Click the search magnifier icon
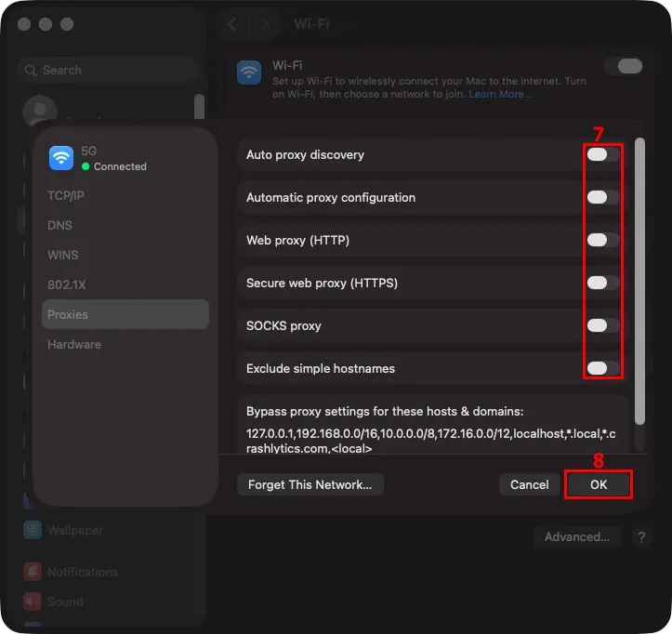672x634 pixels. coord(31,70)
